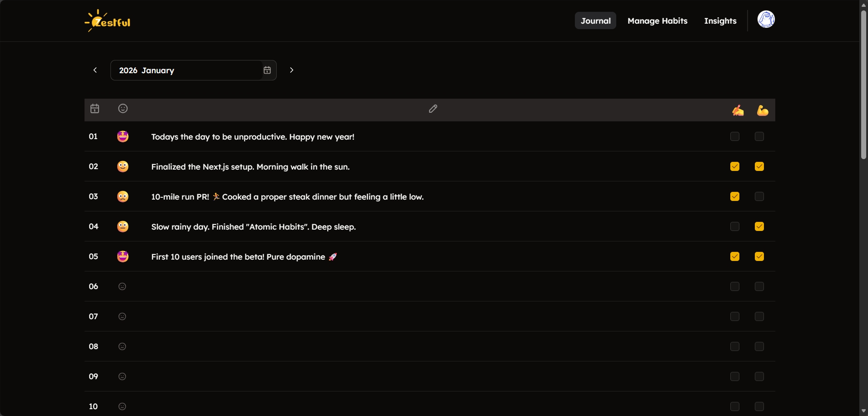The image size is (868, 416).
Task: Check the writing habit box for day 04
Action: 735,226
